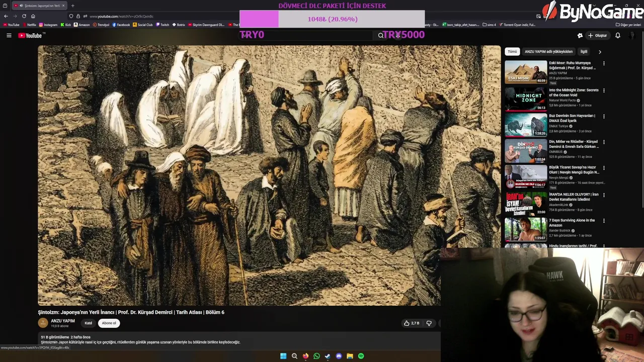Close the Şintoizm YouTube tab
This screenshot has height=362, width=644.
pos(63,6)
